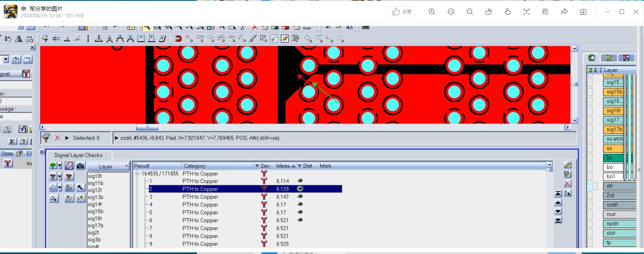644x254 pixels.
Task: Open dropdown arrow beside funnel filter icon
Action: [60, 177]
